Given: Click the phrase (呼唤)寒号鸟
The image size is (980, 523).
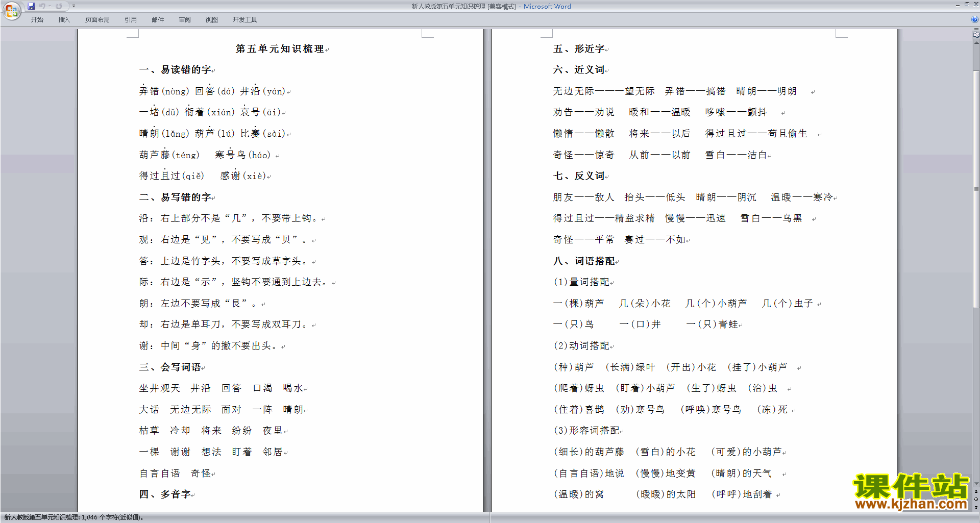Looking at the screenshot, I should (711, 409).
